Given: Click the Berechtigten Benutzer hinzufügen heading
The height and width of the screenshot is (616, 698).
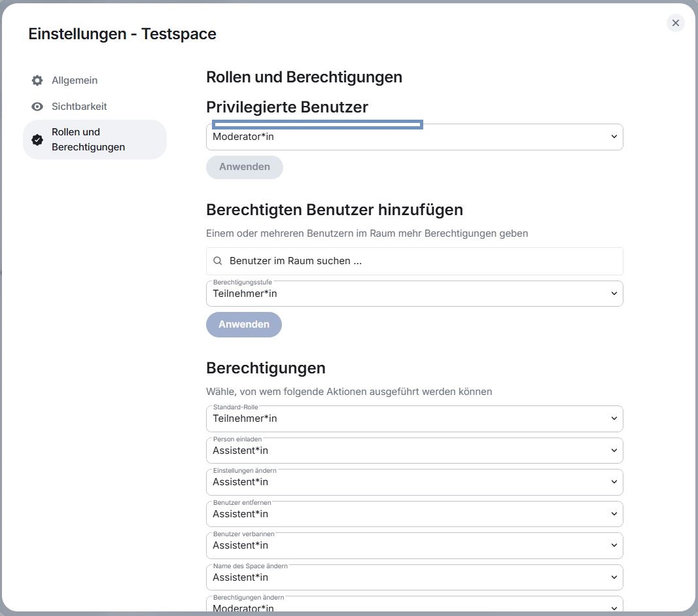Looking at the screenshot, I should pyautogui.click(x=334, y=210).
